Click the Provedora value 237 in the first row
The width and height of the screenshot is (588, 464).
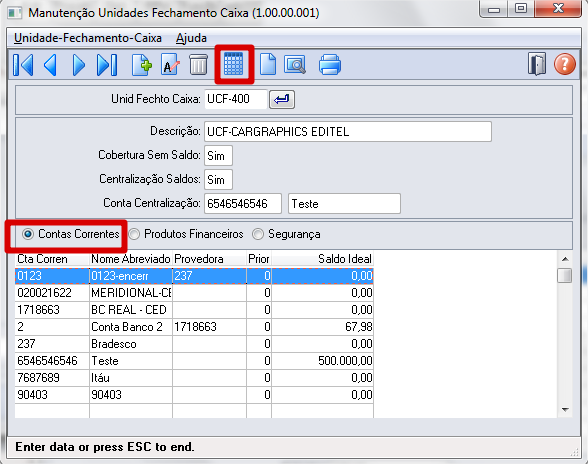point(209,276)
